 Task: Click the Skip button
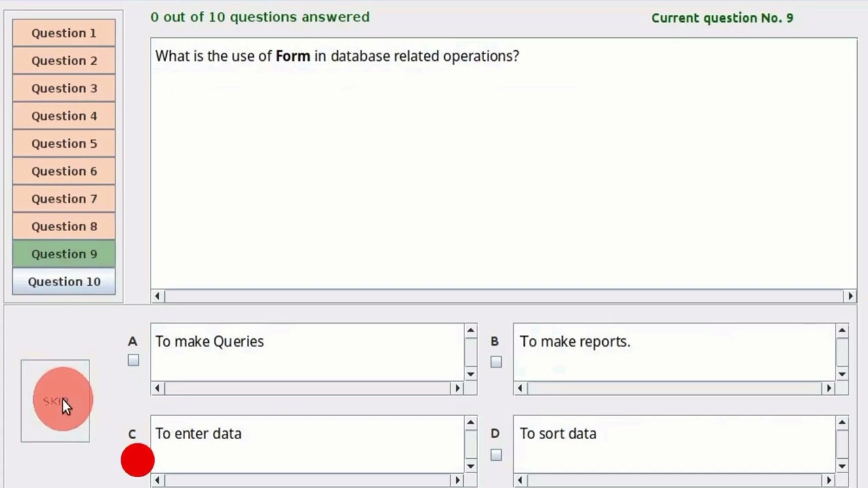[x=55, y=401]
